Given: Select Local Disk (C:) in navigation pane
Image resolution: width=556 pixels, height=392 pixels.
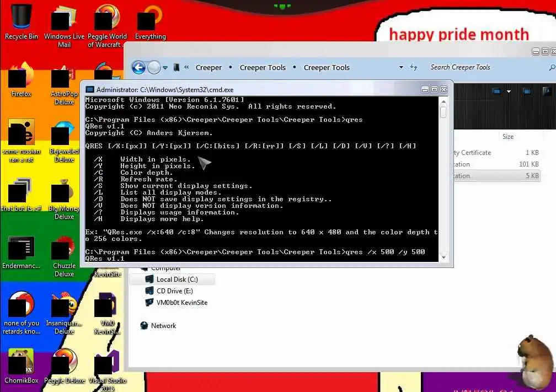Looking at the screenshot, I should click(x=172, y=280).
